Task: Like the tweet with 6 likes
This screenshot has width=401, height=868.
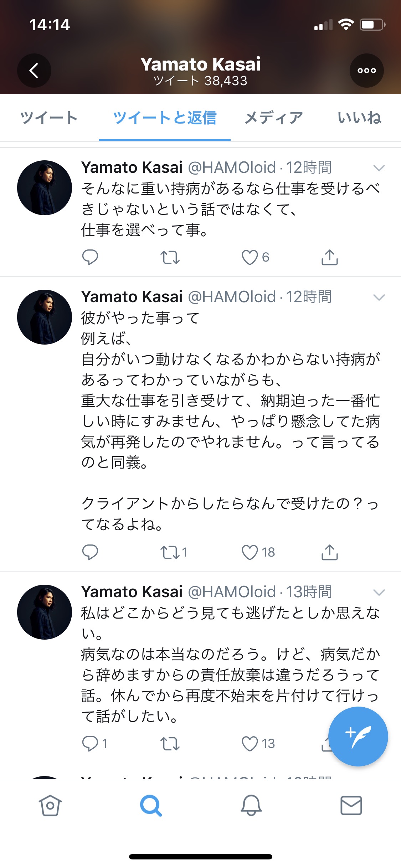Action: point(250,257)
